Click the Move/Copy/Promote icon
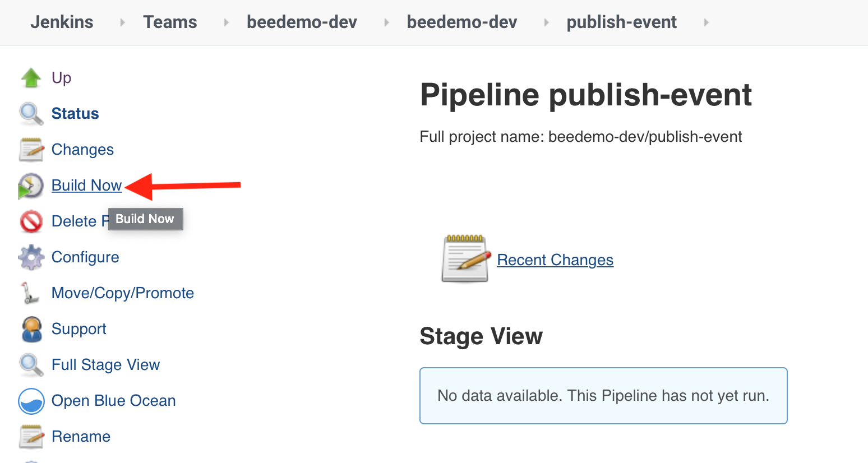The height and width of the screenshot is (463, 868). point(30,293)
